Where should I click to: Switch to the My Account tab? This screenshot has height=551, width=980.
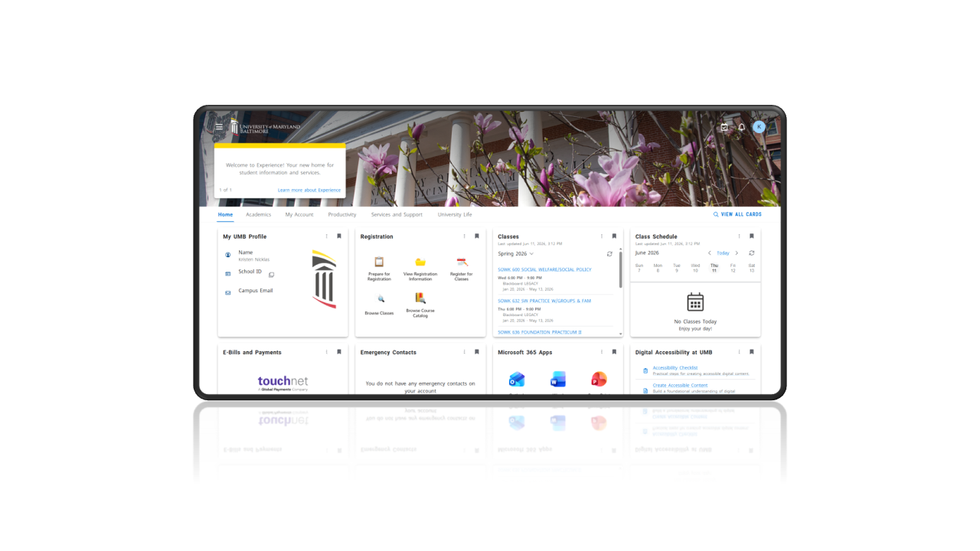point(299,215)
